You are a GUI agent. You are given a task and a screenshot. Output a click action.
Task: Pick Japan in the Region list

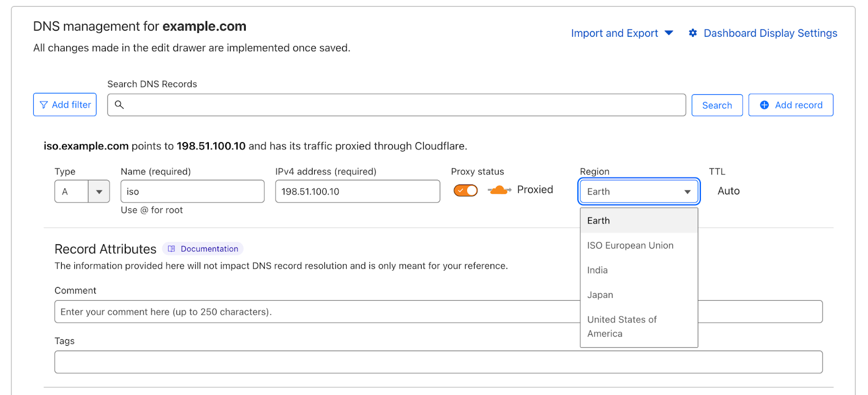(x=600, y=295)
